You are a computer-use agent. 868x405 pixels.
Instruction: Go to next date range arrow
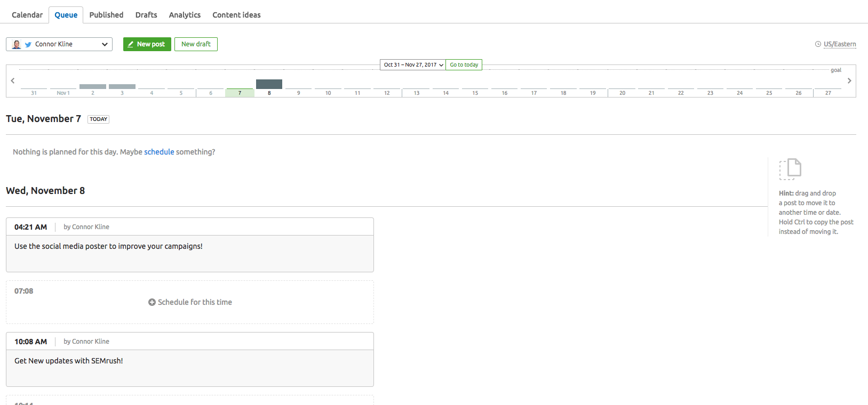pyautogui.click(x=849, y=80)
